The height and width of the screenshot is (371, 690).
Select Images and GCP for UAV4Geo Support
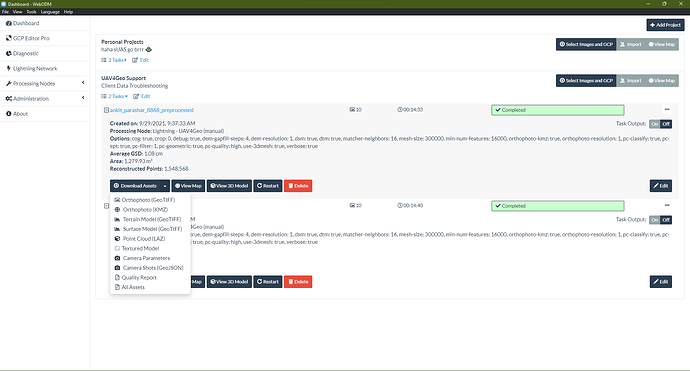tap(586, 81)
